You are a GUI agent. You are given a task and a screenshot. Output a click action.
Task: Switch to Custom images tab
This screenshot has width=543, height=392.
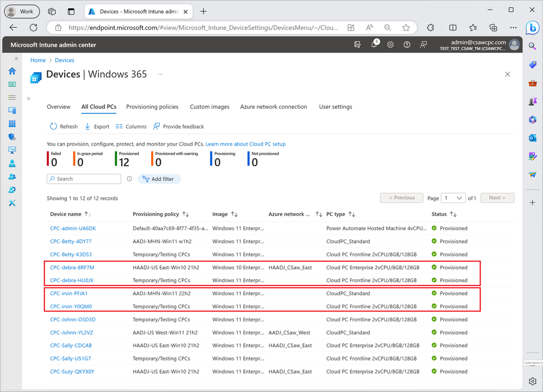209,106
